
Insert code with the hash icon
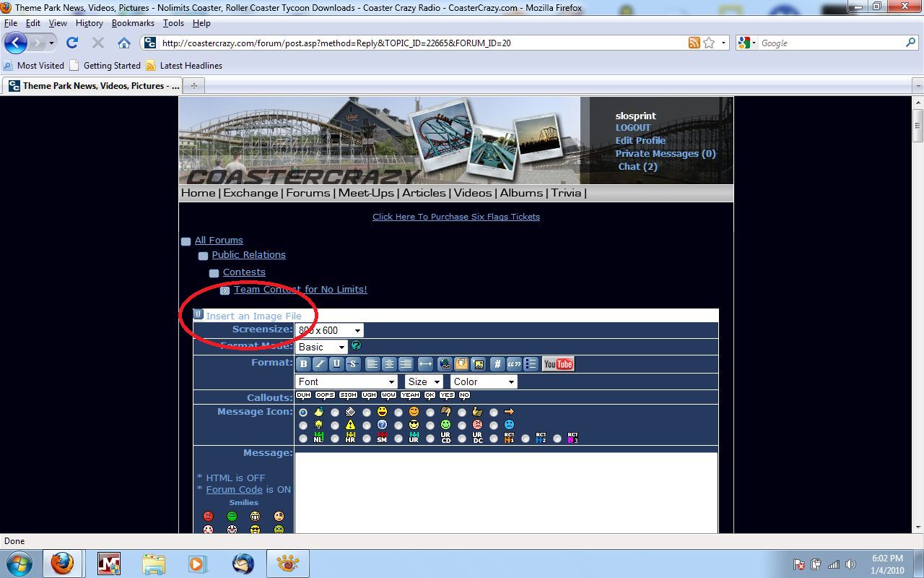pyautogui.click(x=497, y=364)
